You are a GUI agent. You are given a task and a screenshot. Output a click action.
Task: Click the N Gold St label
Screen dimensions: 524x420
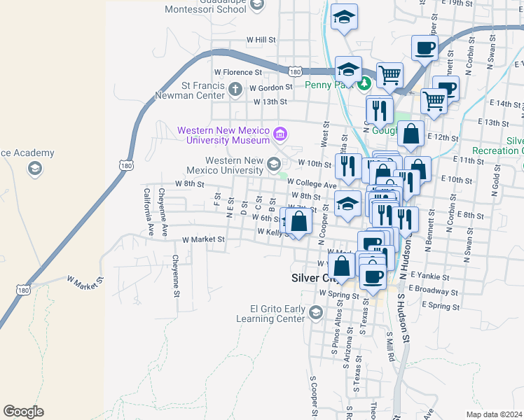(496, 181)
